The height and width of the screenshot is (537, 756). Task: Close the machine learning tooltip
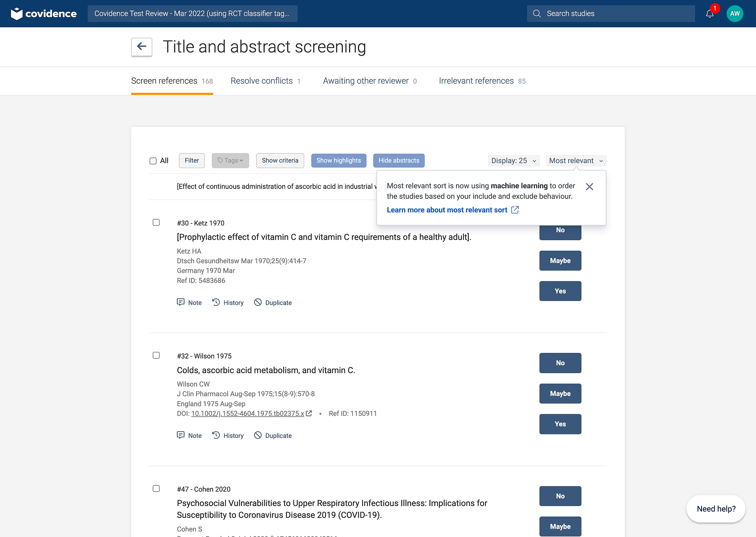pos(589,186)
